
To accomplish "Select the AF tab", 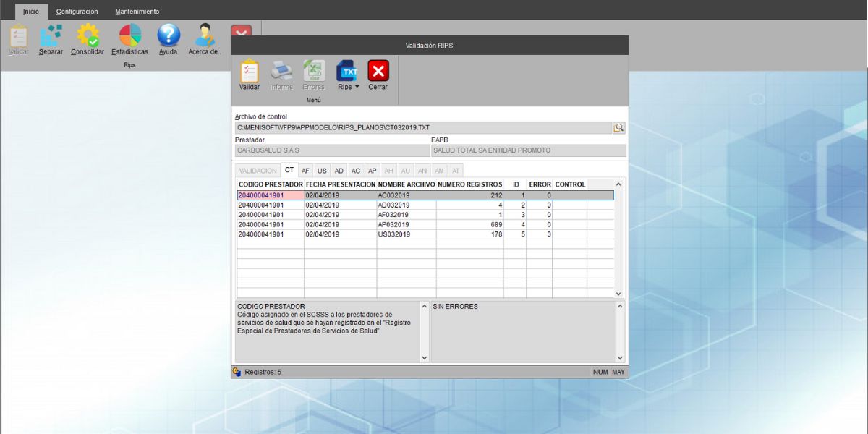I will pyautogui.click(x=305, y=171).
